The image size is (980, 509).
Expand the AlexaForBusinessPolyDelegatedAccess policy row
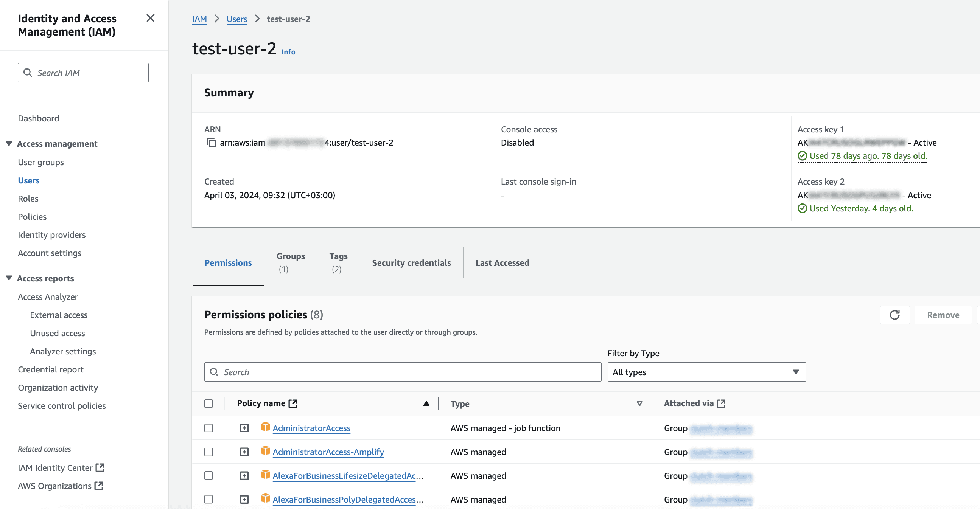(x=244, y=499)
